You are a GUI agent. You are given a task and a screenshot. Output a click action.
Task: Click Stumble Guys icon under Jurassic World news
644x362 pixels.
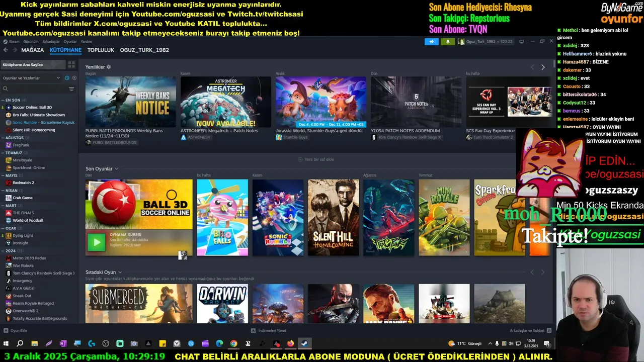click(279, 137)
